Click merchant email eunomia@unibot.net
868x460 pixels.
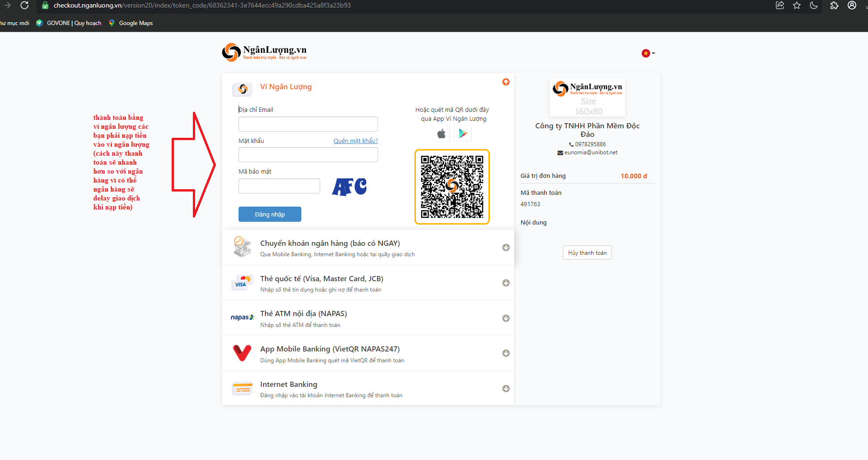click(x=591, y=152)
